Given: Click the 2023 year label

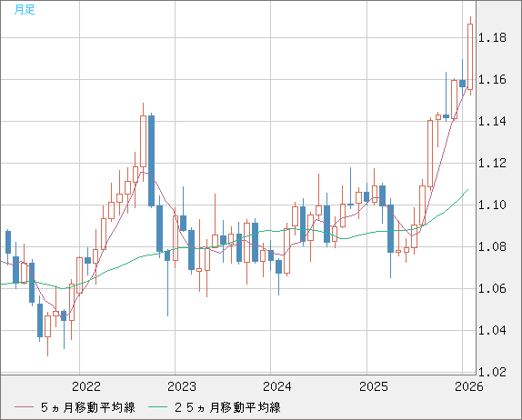Looking at the screenshot, I should pyautogui.click(x=182, y=386).
